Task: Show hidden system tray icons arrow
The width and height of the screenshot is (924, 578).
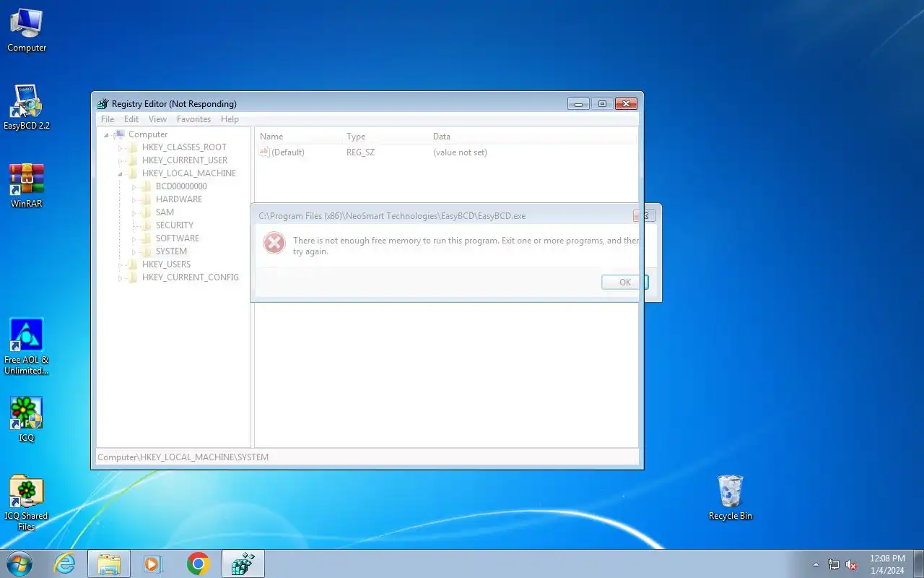Action: (816, 564)
